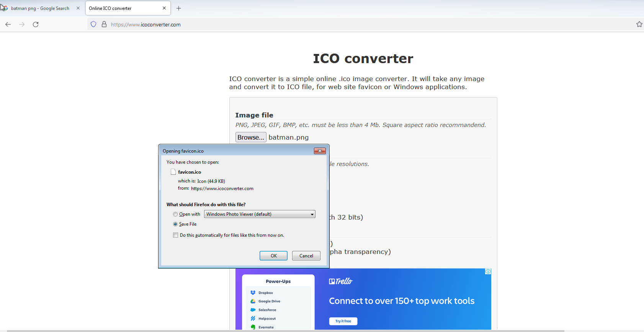644x332 pixels.
Task: Click the URL address bar field
Action: pos(345,24)
